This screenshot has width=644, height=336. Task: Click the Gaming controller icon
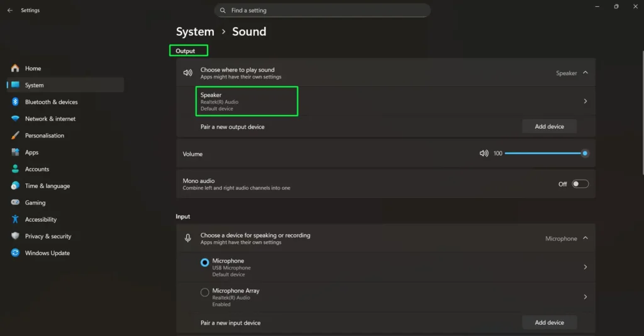point(15,202)
